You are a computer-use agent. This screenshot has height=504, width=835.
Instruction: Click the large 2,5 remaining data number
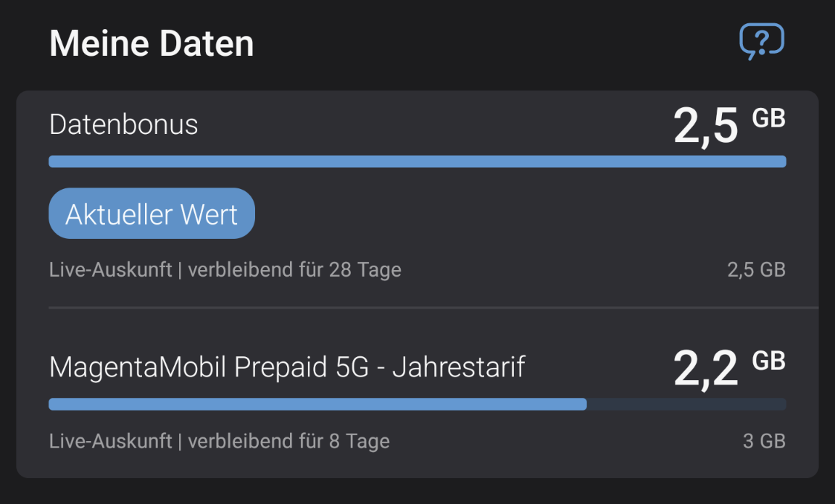(705, 127)
